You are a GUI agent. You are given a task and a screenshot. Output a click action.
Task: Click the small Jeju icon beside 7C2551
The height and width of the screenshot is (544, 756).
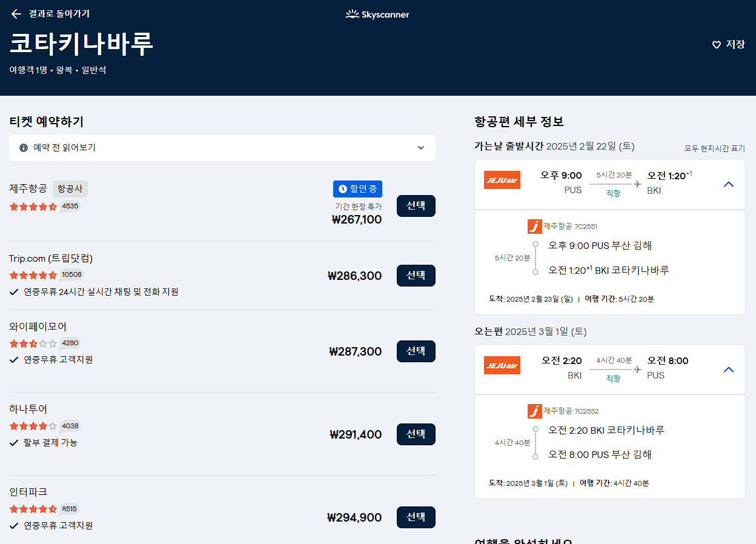(534, 227)
